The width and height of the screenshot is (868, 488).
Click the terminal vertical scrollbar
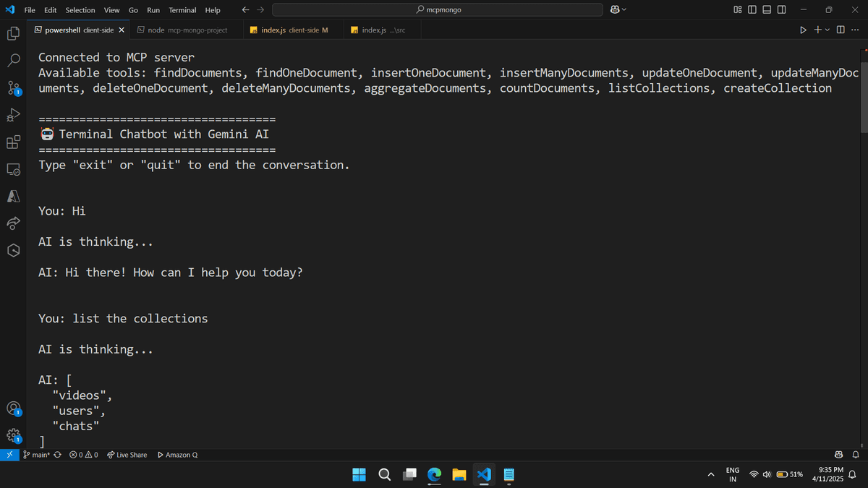tap(864, 98)
